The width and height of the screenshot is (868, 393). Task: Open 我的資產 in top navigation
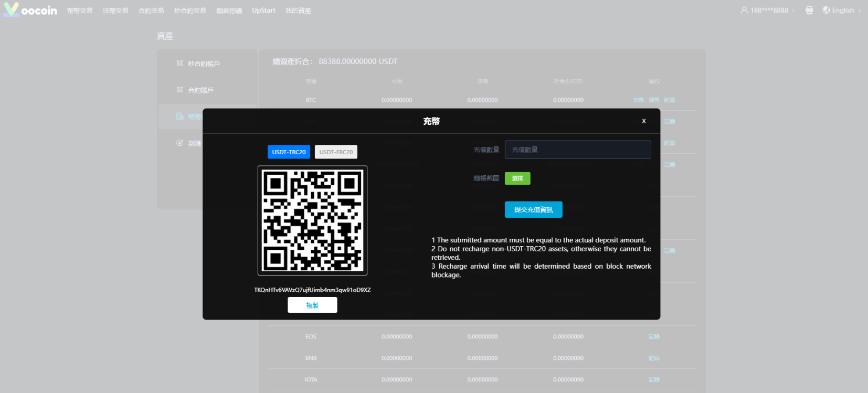pos(298,10)
